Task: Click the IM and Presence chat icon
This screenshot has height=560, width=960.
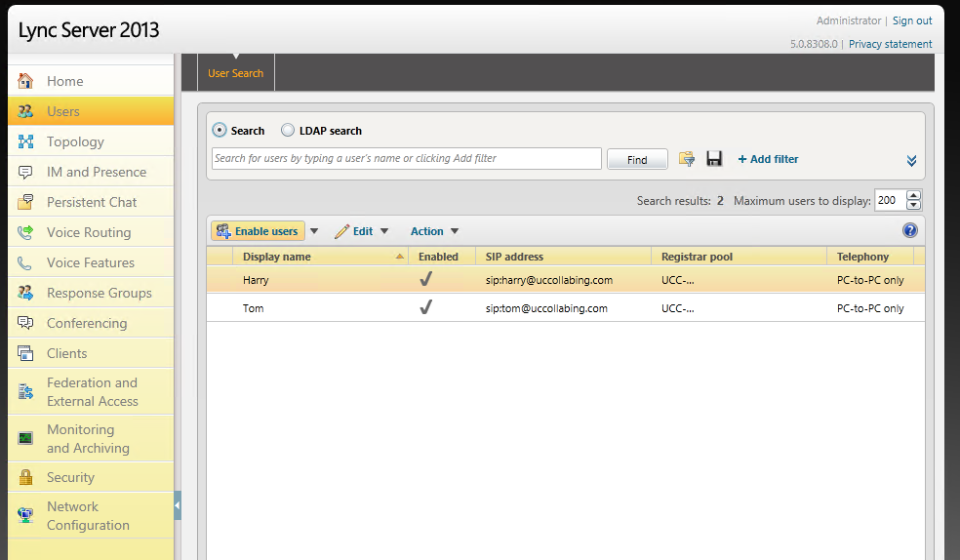Action: (x=25, y=172)
